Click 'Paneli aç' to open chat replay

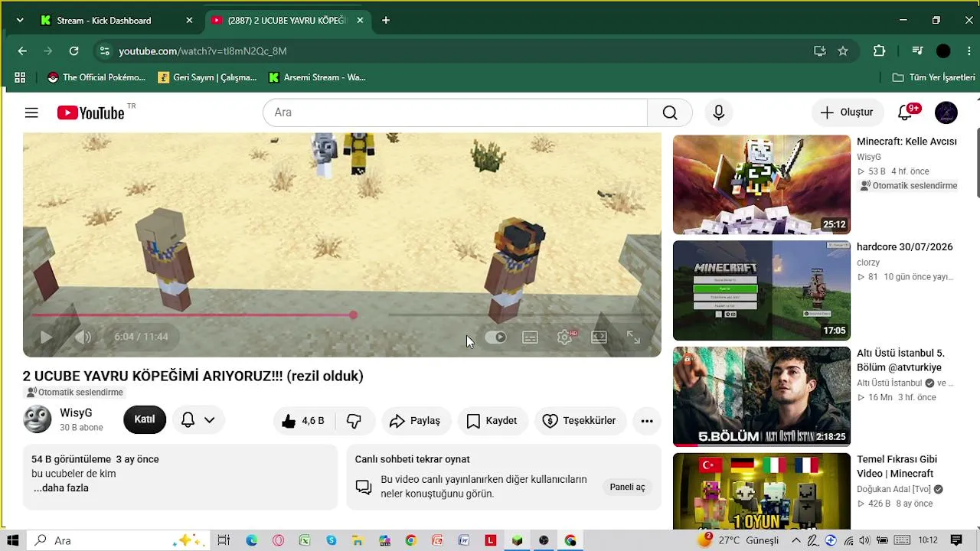click(627, 487)
